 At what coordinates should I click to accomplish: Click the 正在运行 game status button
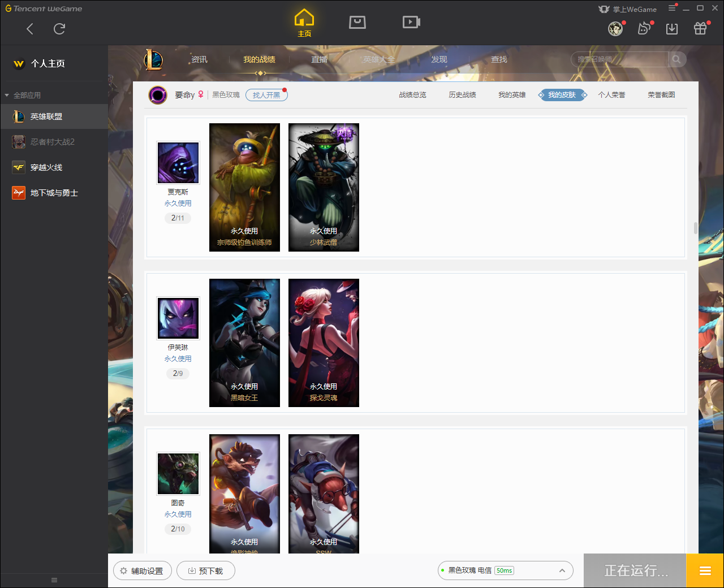point(635,571)
